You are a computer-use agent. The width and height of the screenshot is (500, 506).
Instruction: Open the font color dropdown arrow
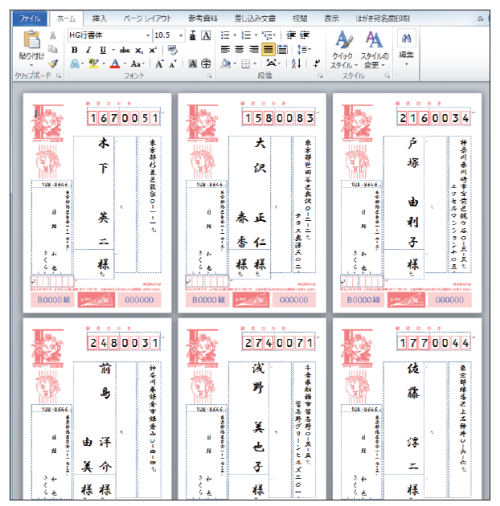pyautogui.click(x=124, y=64)
